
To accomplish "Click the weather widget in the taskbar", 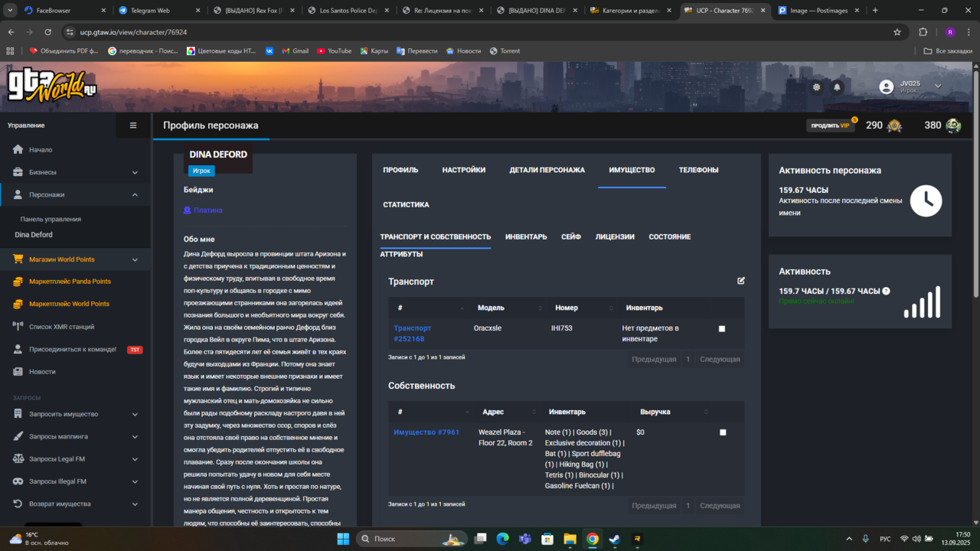I will pyautogui.click(x=38, y=539).
